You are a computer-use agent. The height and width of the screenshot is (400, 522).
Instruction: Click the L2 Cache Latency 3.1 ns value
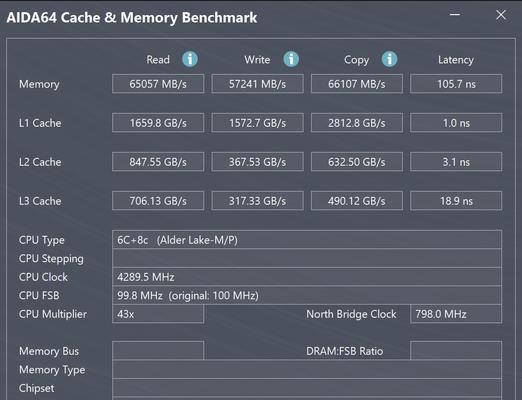(456, 162)
